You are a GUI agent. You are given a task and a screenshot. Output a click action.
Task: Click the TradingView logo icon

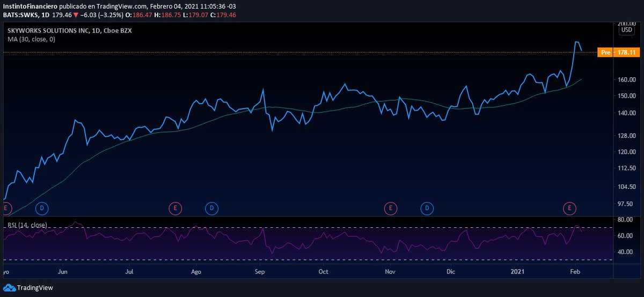(10, 288)
